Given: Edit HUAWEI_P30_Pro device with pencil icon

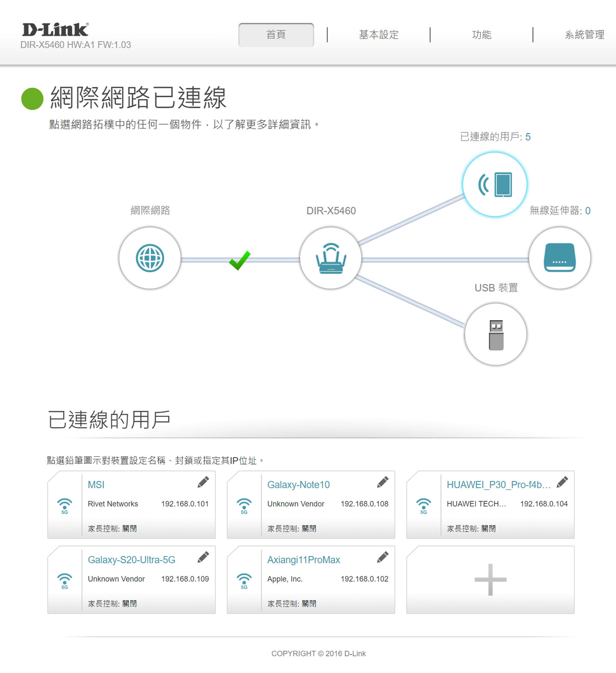Looking at the screenshot, I should pos(562,482).
